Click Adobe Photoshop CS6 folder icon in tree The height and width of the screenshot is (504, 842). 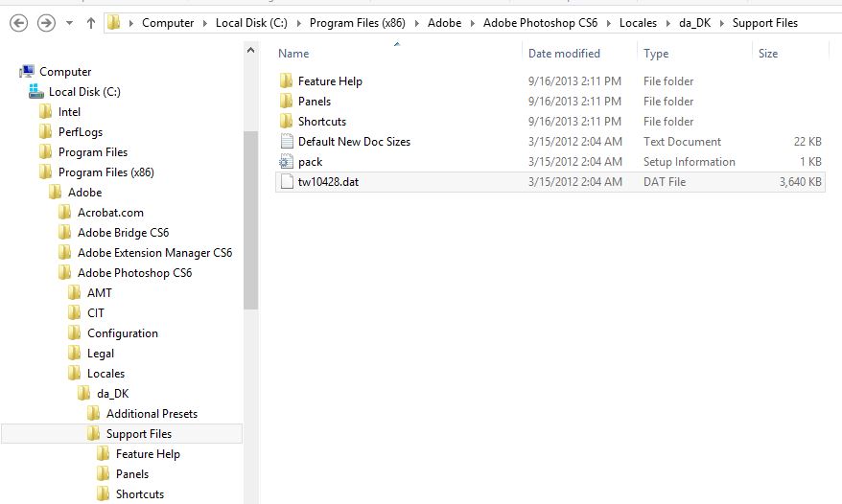point(65,273)
